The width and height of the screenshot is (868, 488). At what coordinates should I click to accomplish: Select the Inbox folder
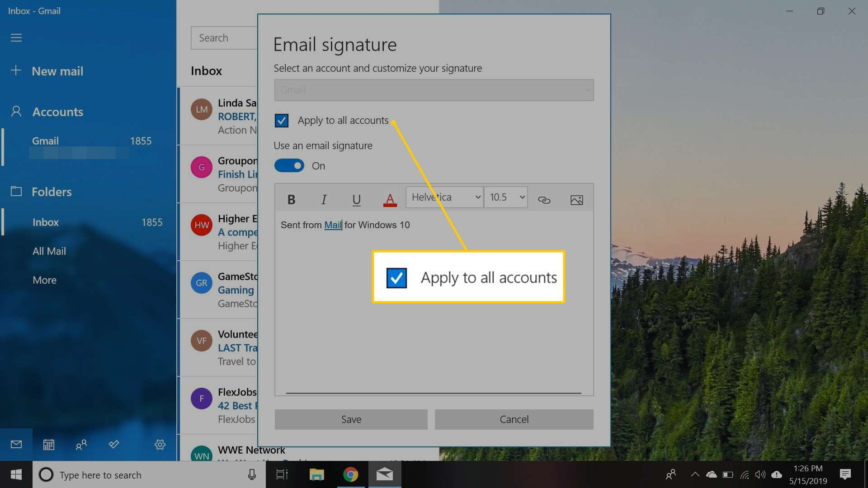(45, 222)
